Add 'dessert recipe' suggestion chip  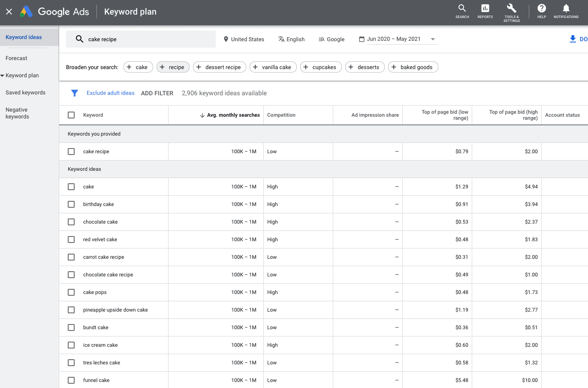(220, 67)
